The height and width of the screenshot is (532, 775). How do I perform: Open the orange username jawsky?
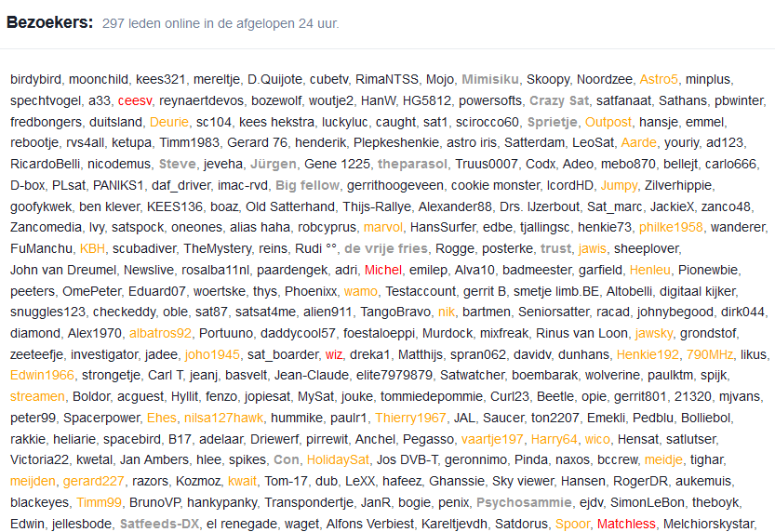click(653, 333)
